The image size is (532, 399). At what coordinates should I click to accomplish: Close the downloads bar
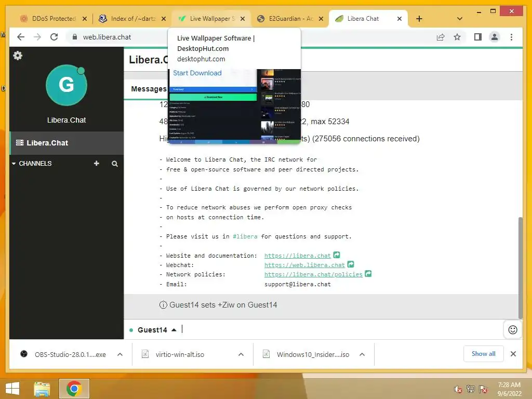[513, 354]
